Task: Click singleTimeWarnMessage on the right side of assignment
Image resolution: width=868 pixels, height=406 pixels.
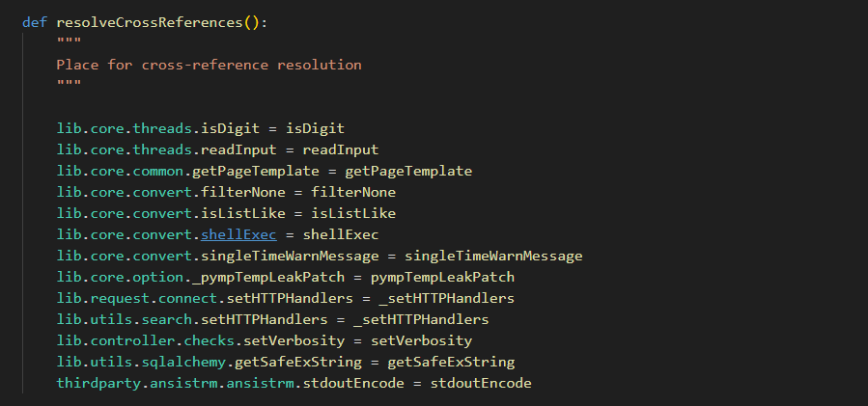Action: (x=493, y=257)
